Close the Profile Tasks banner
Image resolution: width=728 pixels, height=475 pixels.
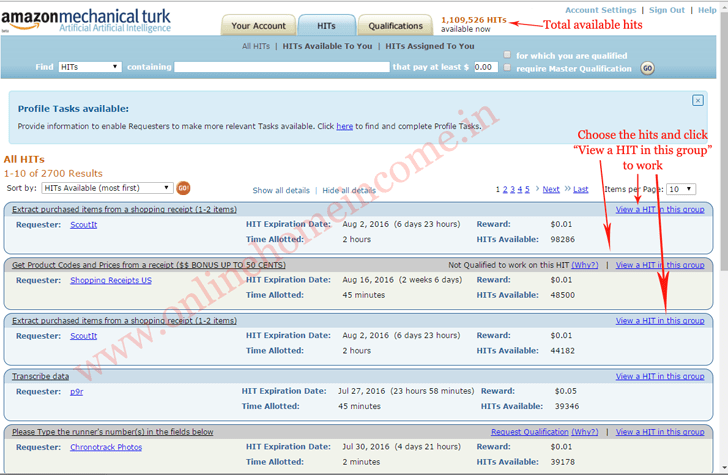click(x=697, y=100)
